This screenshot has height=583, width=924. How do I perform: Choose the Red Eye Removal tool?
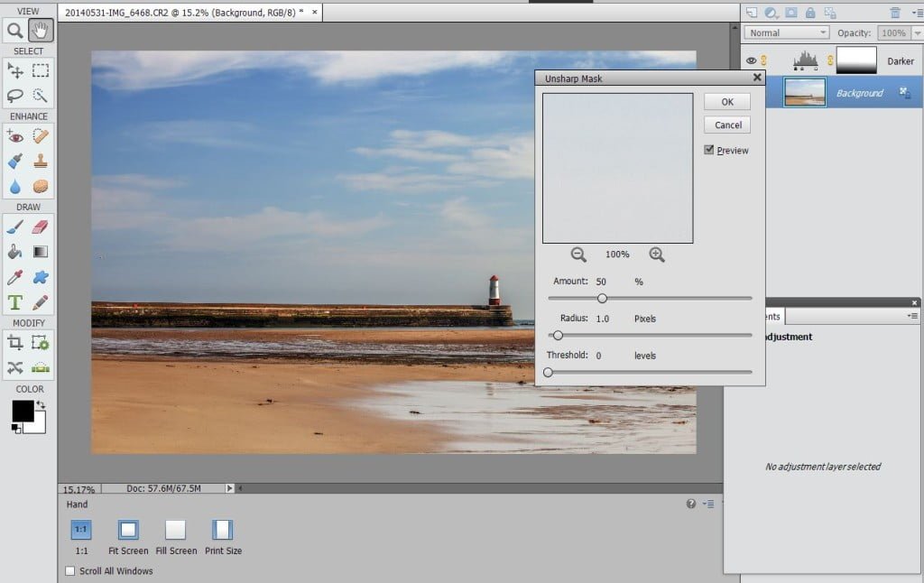[15, 136]
